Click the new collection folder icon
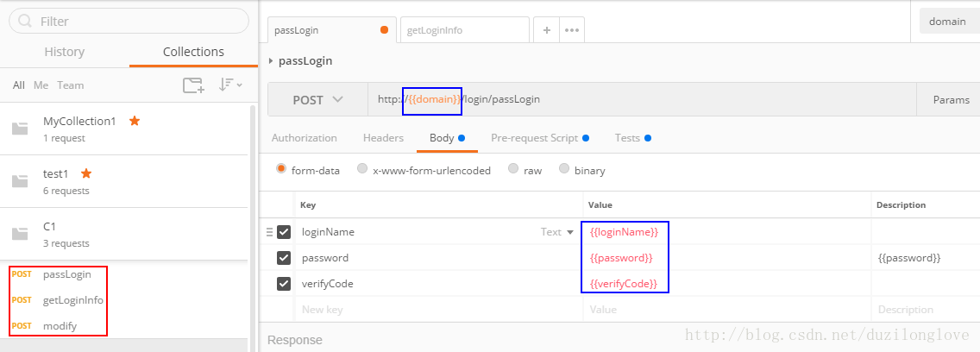Image resolution: width=980 pixels, height=352 pixels. click(x=193, y=85)
